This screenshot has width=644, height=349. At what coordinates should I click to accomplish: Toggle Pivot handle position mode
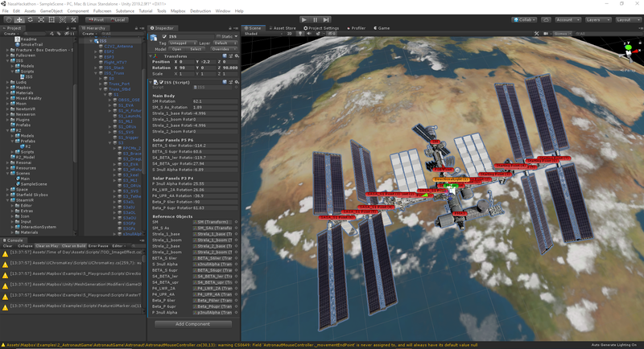(96, 19)
